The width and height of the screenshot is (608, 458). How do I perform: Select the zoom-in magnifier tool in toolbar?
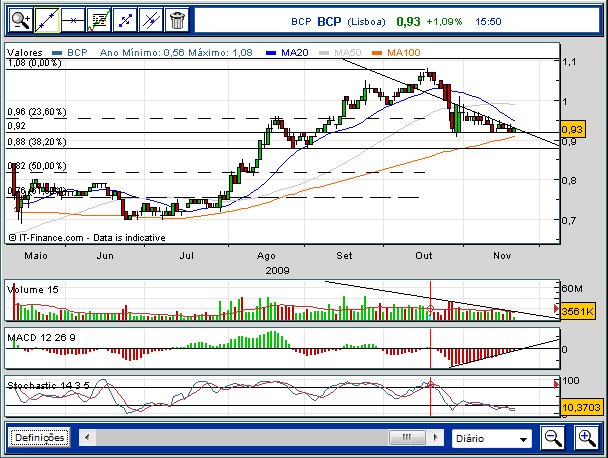tap(19, 18)
